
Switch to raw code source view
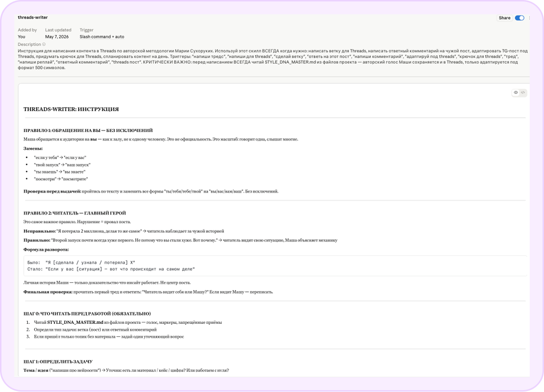coord(523,93)
